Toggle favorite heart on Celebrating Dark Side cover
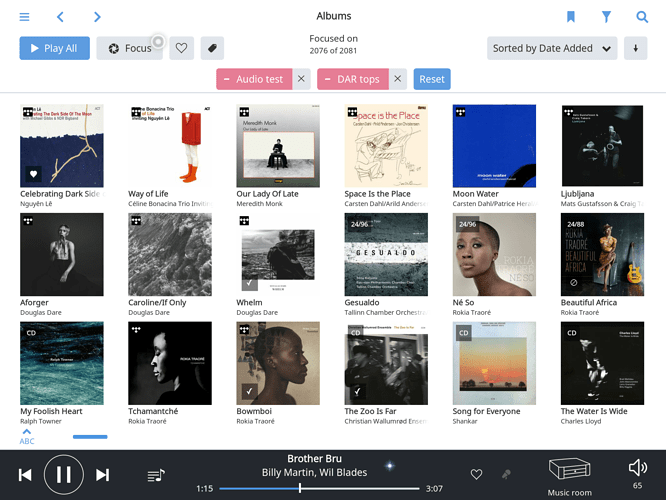 (x=34, y=174)
